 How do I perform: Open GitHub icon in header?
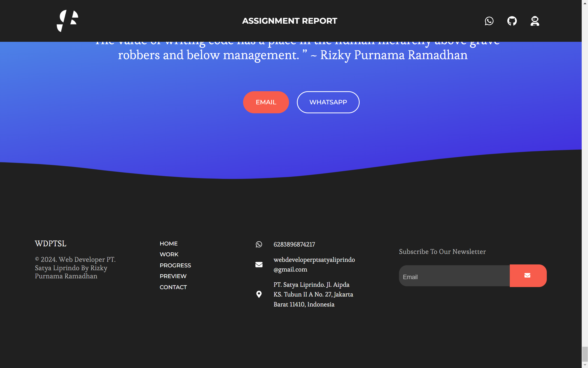[512, 21]
